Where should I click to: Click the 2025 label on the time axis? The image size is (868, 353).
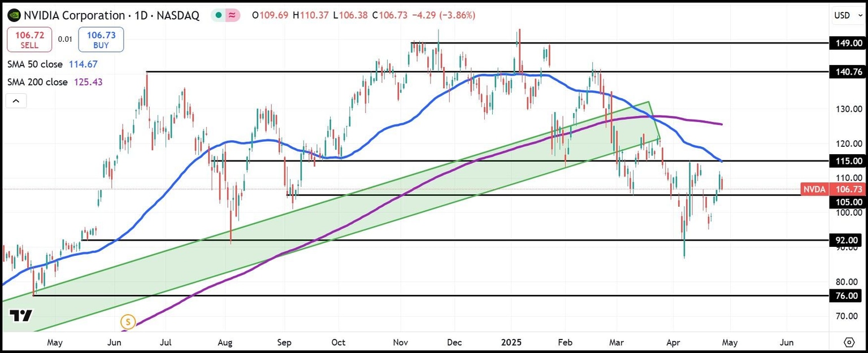pos(511,342)
